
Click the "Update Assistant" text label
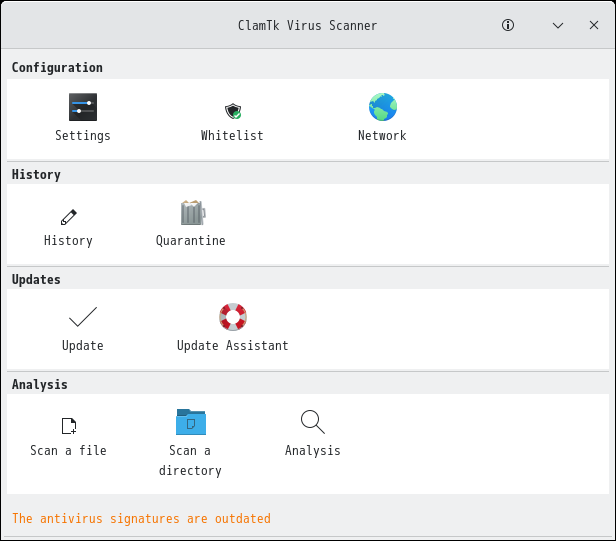click(x=233, y=346)
